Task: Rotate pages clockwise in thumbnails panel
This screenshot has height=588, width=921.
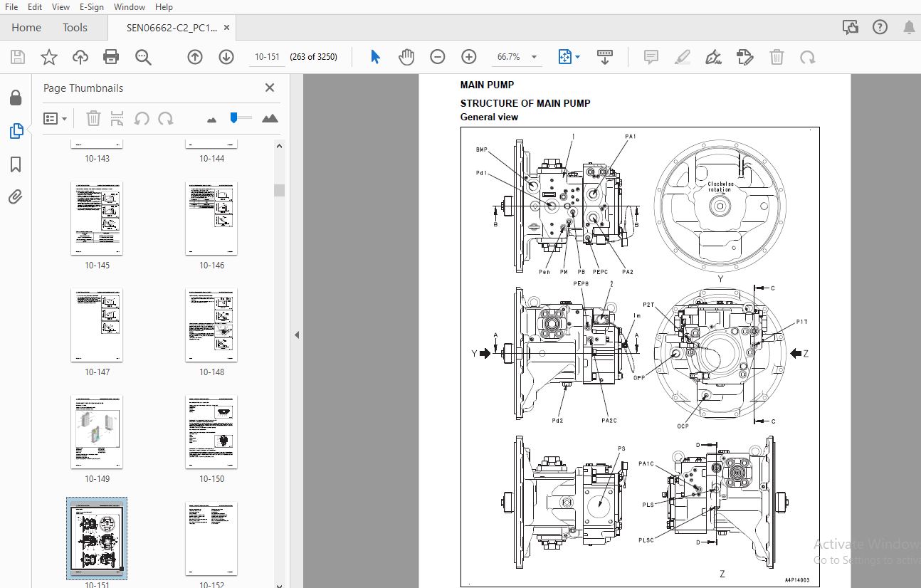Action: click(x=166, y=118)
